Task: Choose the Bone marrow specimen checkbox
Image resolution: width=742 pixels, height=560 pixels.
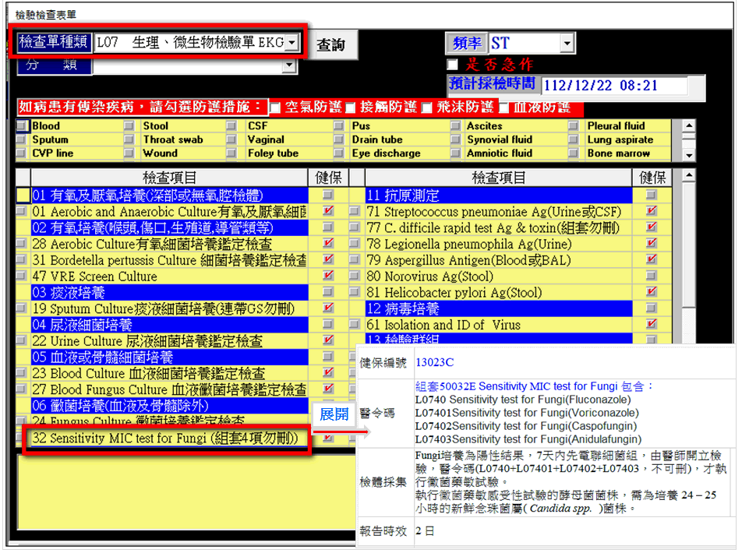Action: 574,154
